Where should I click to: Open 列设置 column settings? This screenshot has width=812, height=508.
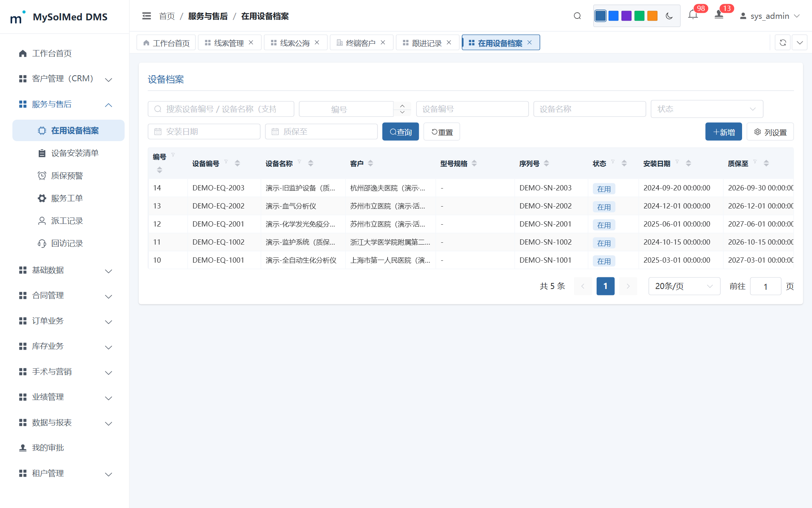[770, 132]
